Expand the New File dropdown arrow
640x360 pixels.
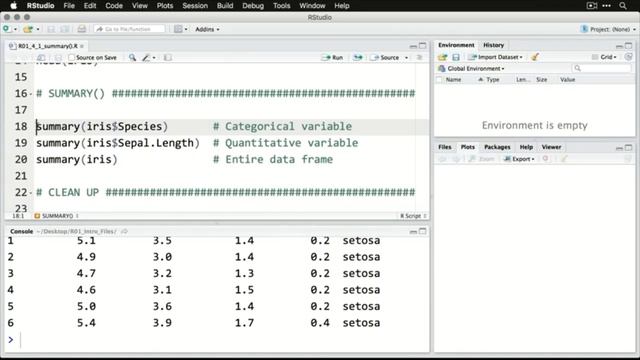pyautogui.click(x=16, y=29)
